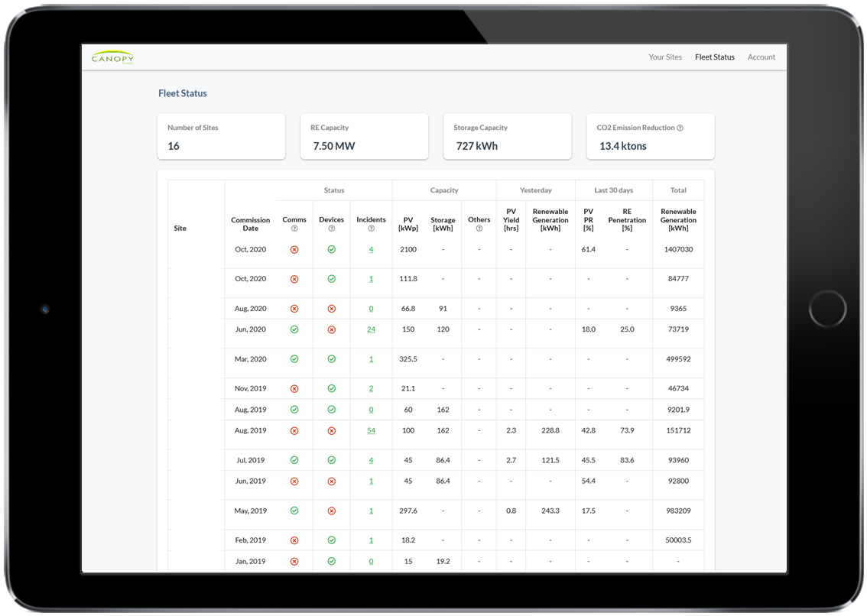This screenshot has width=867, height=616.
Task: Click help icon under Comms column header
Action: [x=294, y=229]
